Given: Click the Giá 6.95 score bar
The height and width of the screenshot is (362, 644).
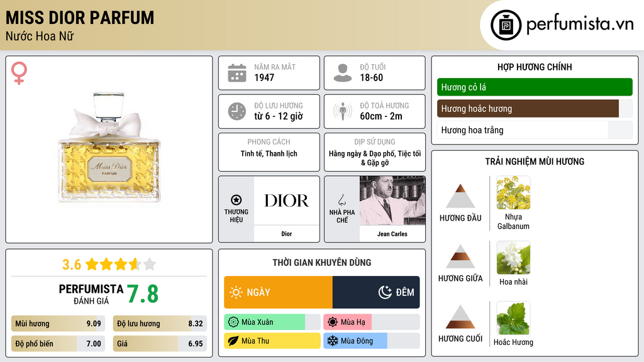Looking at the screenshot, I should pos(160,344).
